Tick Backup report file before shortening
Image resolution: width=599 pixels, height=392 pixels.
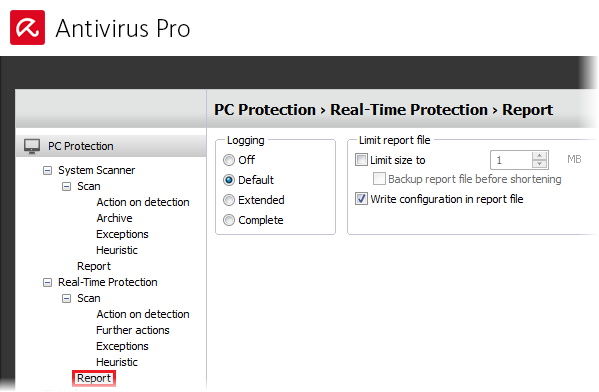tap(379, 178)
